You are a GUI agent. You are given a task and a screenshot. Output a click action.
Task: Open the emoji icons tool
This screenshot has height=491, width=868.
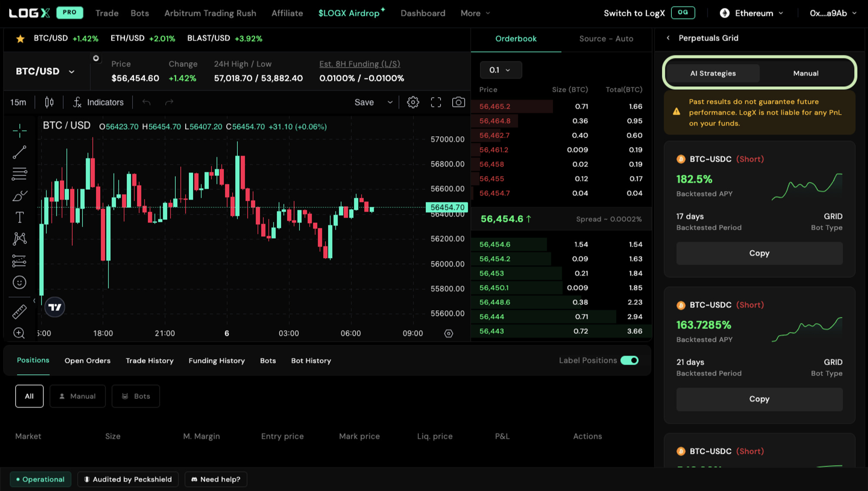coord(20,282)
